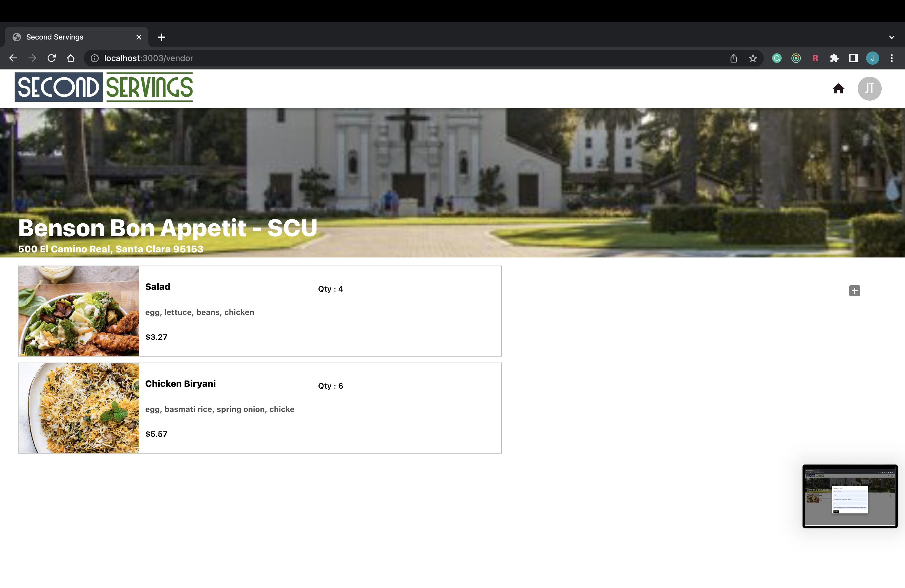
Task: Expand the tab search chevron
Action: click(x=891, y=37)
